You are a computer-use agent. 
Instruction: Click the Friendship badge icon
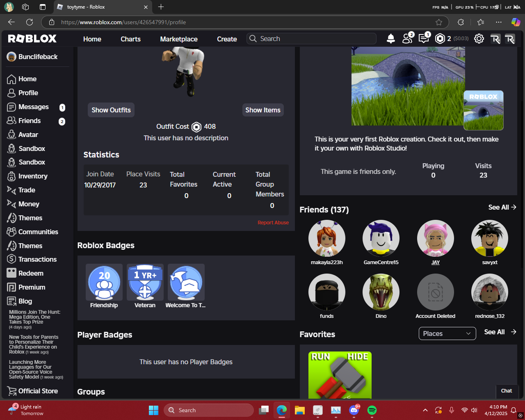point(104,282)
